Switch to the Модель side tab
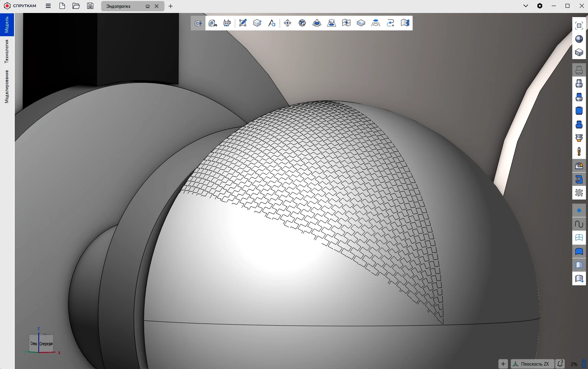 pos(7,25)
